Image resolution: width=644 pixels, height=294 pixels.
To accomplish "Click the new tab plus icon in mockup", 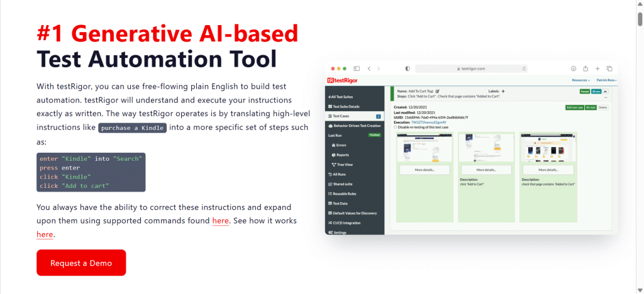I will 597,68.
